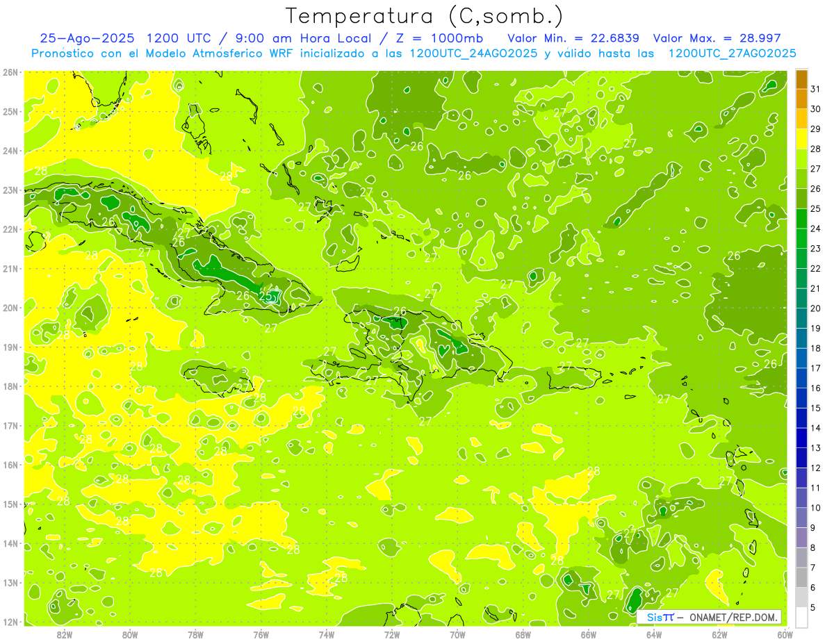Click the "1200UTC_27AGO2025" valid-until timestamp
Viewport: 834px width, 644px height.
pyautogui.click(x=732, y=53)
